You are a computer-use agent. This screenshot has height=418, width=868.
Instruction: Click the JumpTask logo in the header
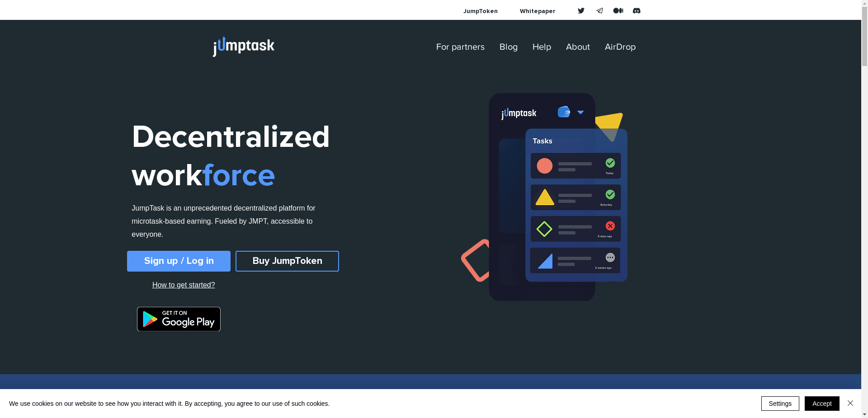click(x=243, y=46)
